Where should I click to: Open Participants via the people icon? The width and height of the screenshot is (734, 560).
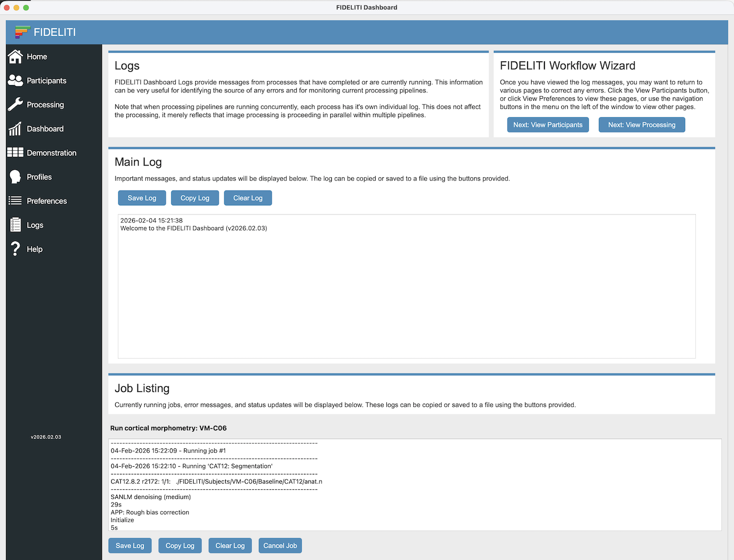coord(15,81)
